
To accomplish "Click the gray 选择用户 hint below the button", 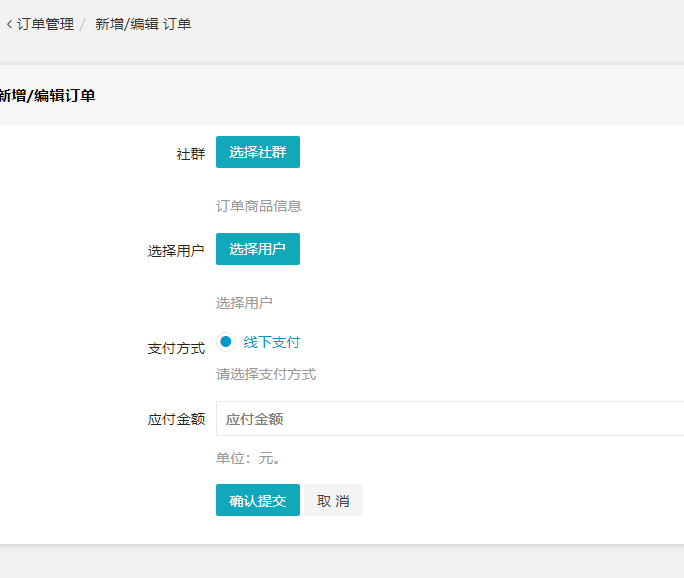I will [x=244, y=303].
